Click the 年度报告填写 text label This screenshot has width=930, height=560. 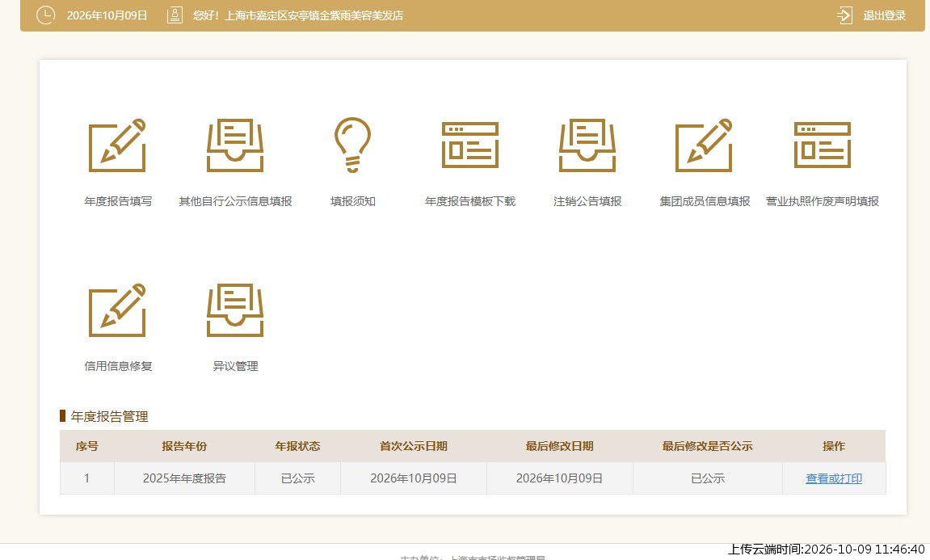coord(118,201)
